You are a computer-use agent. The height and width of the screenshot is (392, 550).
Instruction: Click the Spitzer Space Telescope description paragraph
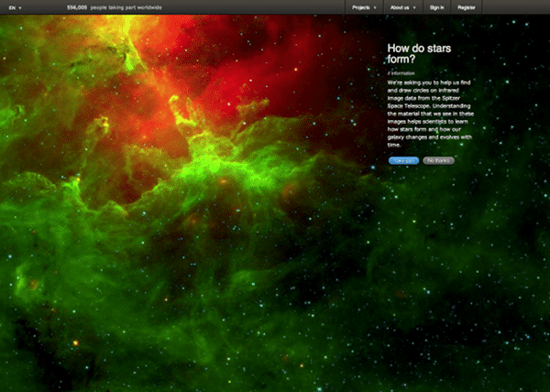(x=429, y=113)
